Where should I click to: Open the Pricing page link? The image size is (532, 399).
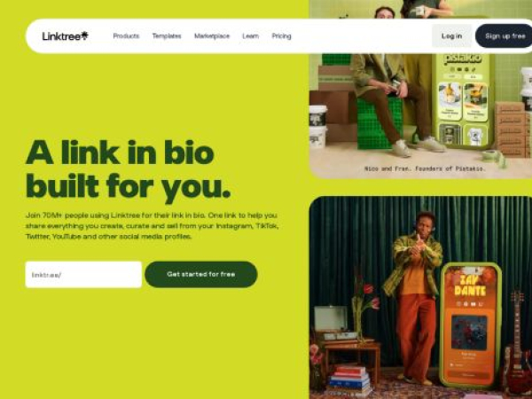tap(281, 36)
